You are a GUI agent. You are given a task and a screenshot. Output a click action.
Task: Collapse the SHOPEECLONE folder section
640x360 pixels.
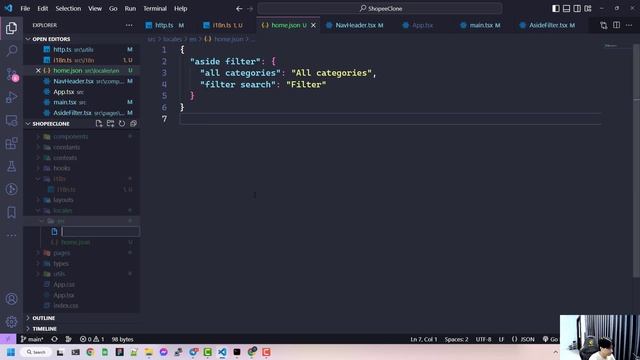pos(51,124)
